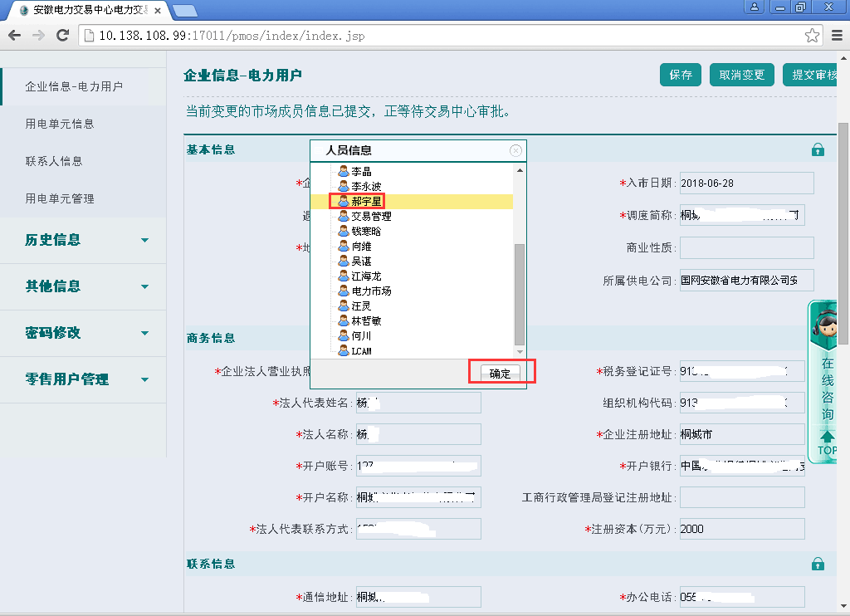
Task: Bookmark page using star icon
Action: point(812,36)
